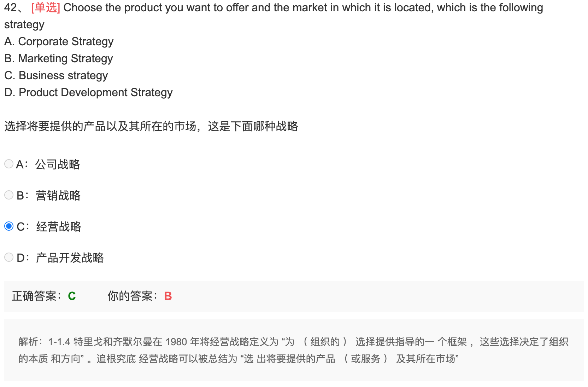Click the green correct answer letter C
This screenshot has width=588, height=387.
click(x=72, y=296)
